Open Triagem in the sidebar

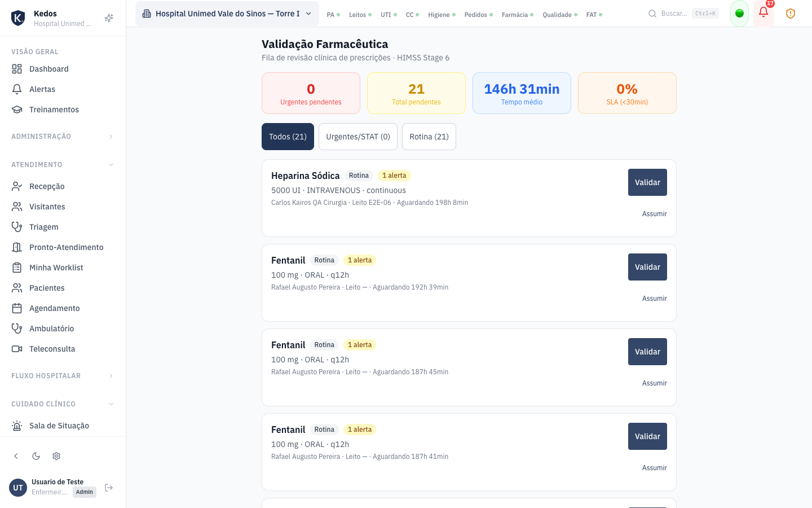(x=63, y=227)
